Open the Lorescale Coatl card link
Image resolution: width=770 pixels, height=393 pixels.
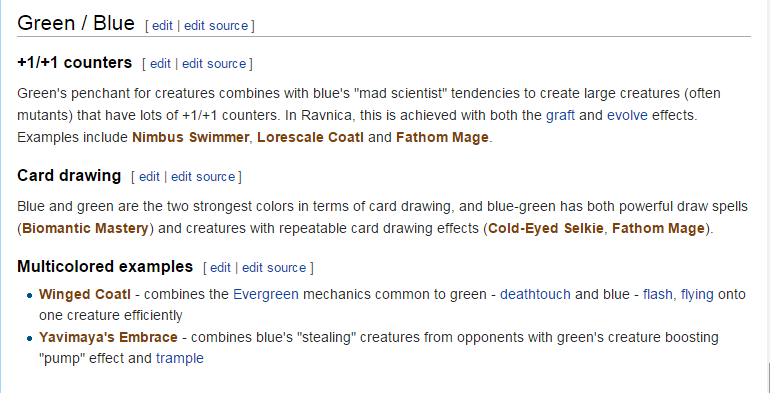(310, 138)
